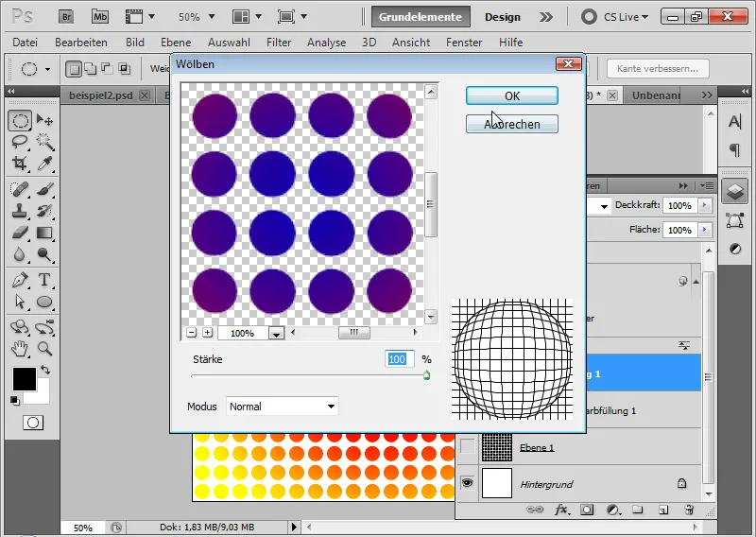Reset default foreground and background colors

(15, 401)
